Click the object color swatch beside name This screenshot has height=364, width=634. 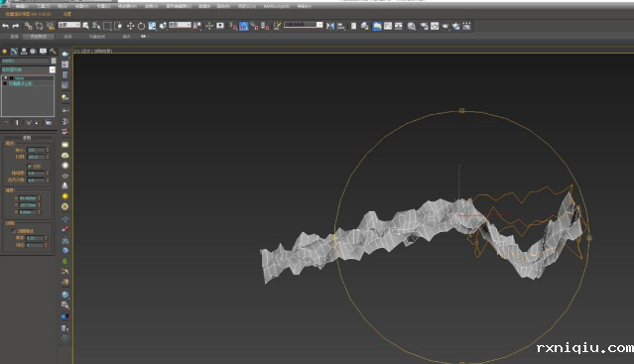pyautogui.click(x=54, y=61)
